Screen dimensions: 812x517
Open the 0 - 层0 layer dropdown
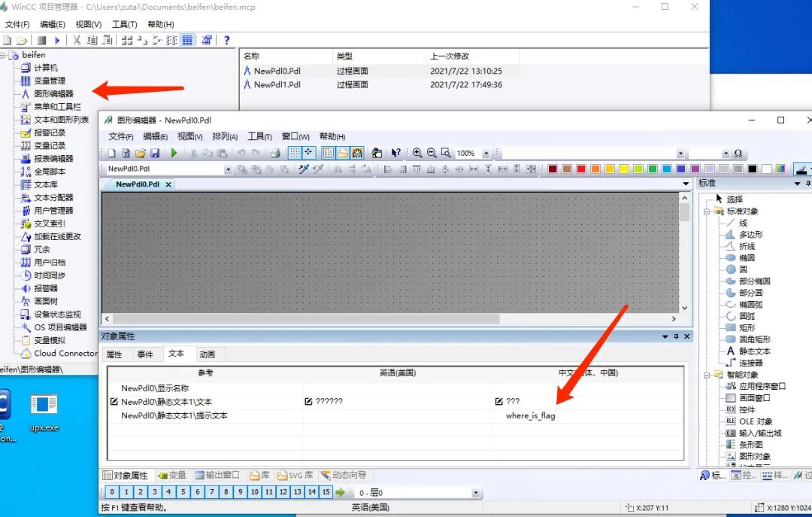click(x=475, y=493)
